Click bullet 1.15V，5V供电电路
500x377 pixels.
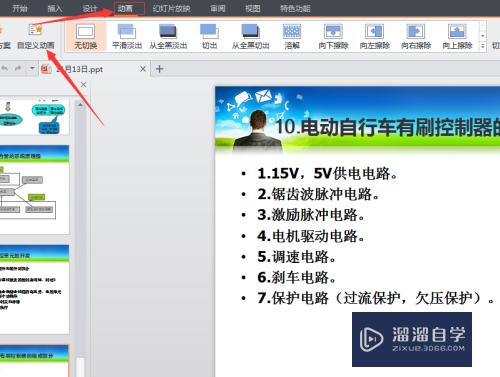(x=327, y=173)
